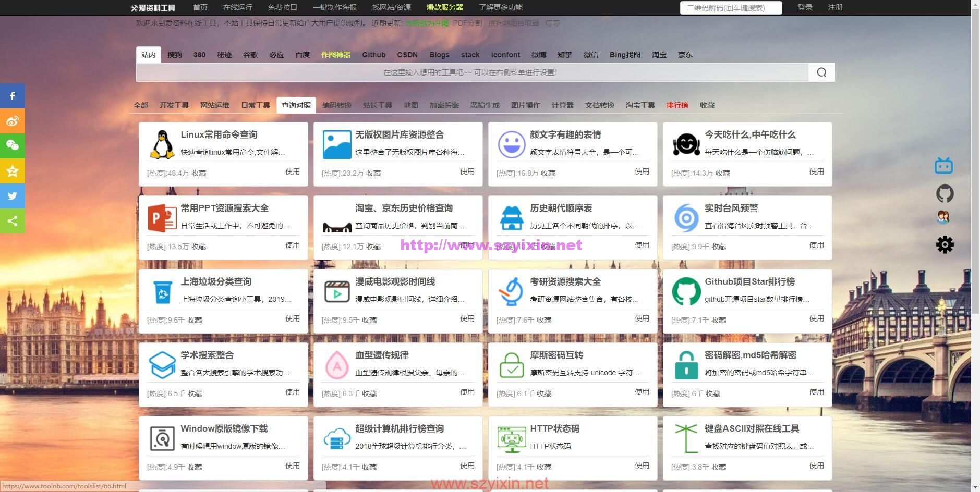The width and height of the screenshot is (980, 492).
Task: Click the 注册 link
Action: point(836,7)
